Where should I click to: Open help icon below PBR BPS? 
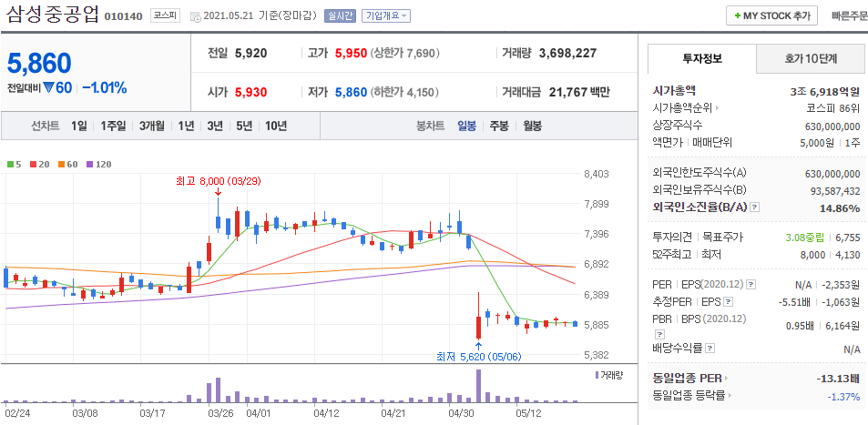coord(658,334)
